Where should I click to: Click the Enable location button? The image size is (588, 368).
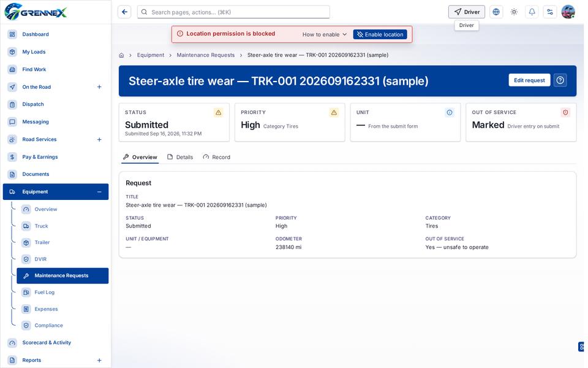[380, 34]
